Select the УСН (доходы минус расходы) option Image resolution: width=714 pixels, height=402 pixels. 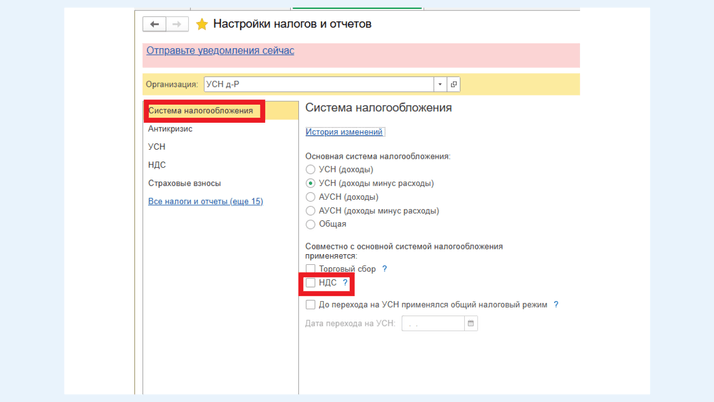(310, 183)
